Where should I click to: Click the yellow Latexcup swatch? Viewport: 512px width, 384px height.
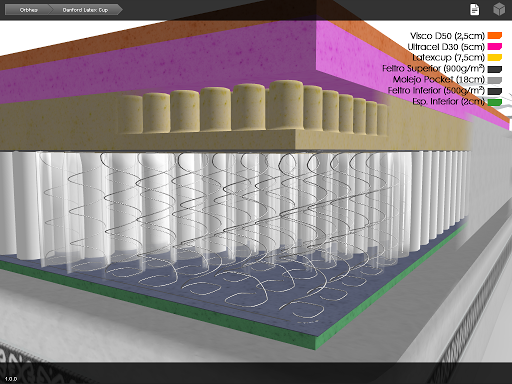495,58
